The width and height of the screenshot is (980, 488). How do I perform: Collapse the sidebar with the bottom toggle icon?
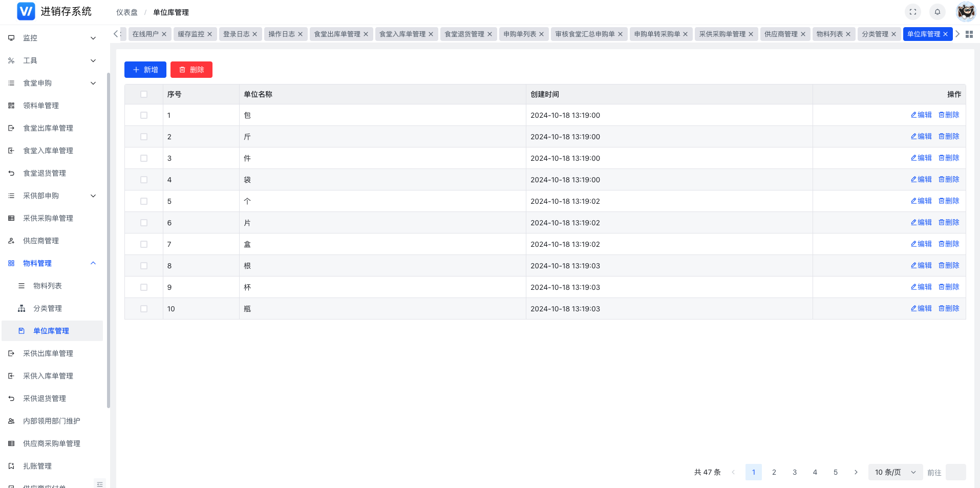(x=100, y=484)
